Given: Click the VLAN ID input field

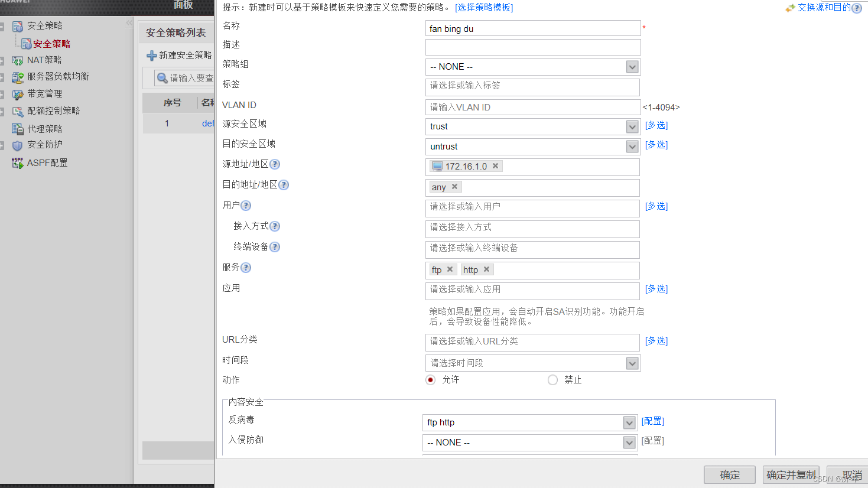Looking at the screenshot, I should tap(533, 107).
